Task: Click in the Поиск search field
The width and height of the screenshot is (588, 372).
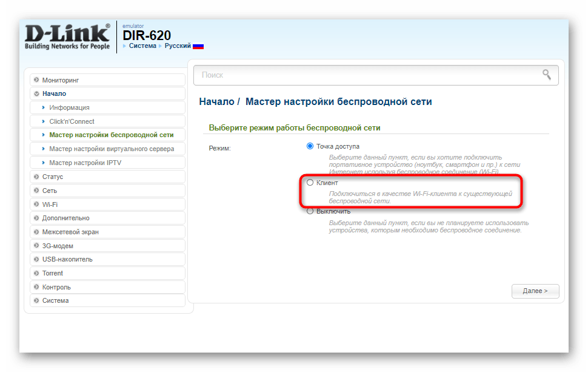Action: click(x=364, y=75)
